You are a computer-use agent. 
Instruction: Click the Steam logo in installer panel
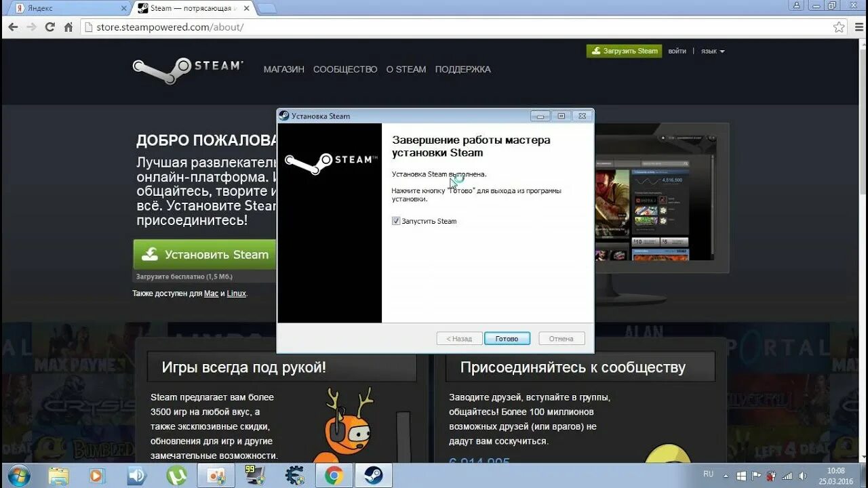tap(330, 163)
